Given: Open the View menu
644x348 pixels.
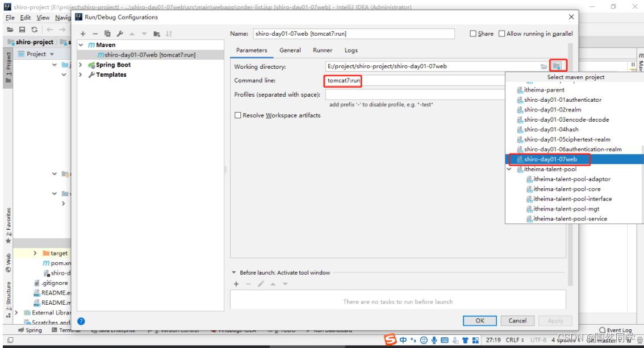Looking at the screenshot, I should [43, 18].
